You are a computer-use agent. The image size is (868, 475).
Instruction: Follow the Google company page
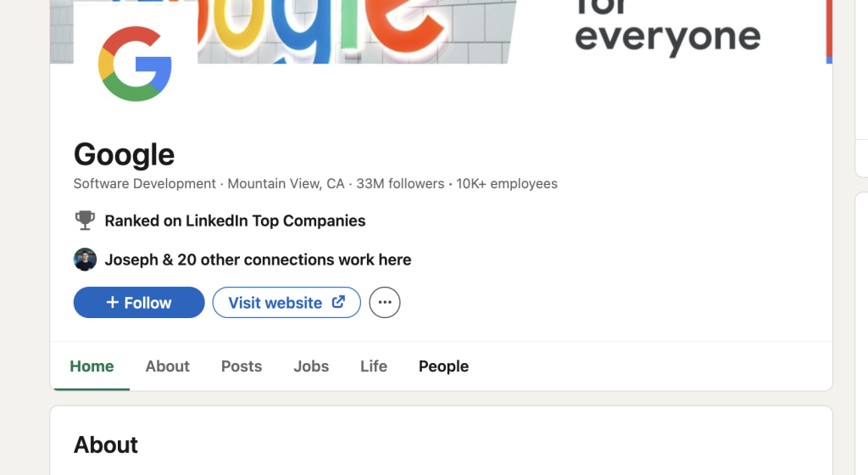(139, 302)
